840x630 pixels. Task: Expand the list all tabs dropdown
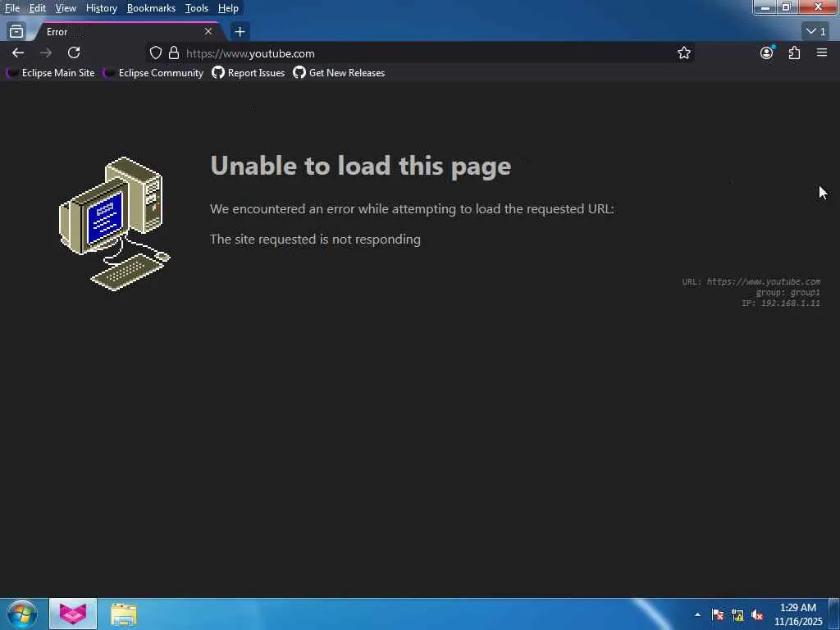coord(816,32)
